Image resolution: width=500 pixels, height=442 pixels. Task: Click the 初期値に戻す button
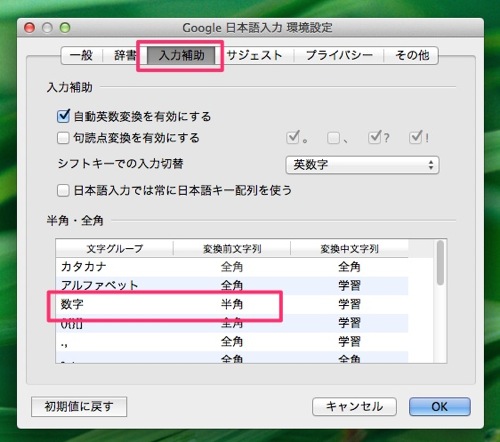(79, 407)
